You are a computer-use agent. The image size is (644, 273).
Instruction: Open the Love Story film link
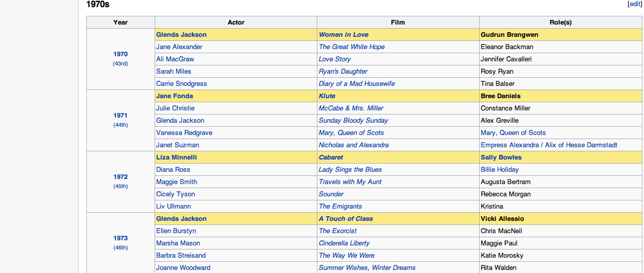tap(335, 59)
